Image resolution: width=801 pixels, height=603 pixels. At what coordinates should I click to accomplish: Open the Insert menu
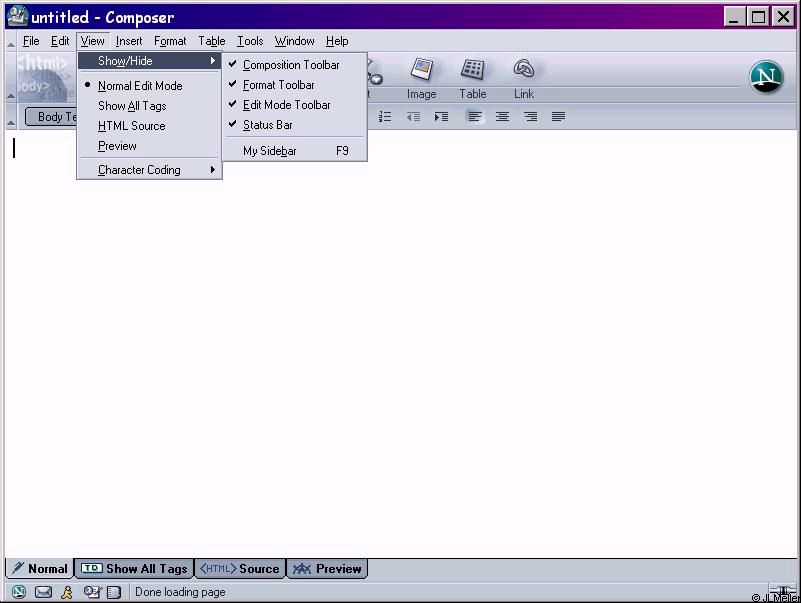[129, 41]
